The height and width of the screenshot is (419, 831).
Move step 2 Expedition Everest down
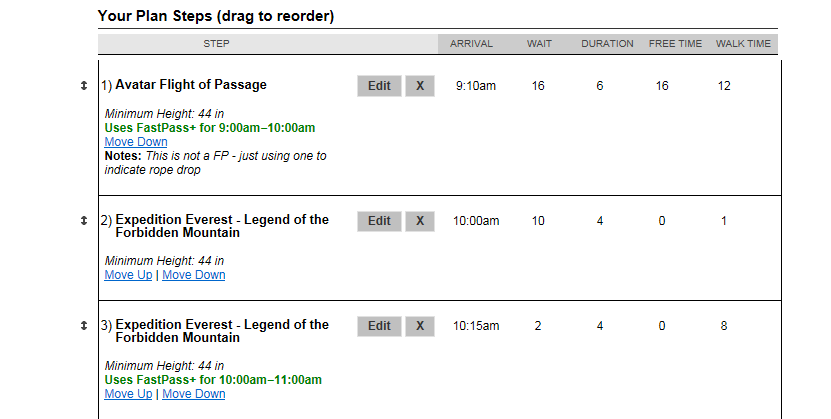coord(194,275)
